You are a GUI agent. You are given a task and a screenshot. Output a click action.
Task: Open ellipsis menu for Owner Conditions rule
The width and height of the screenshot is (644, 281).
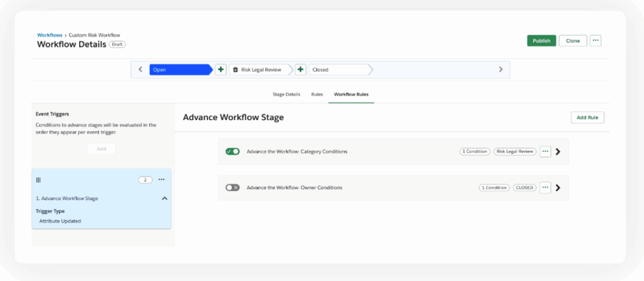pyautogui.click(x=545, y=187)
